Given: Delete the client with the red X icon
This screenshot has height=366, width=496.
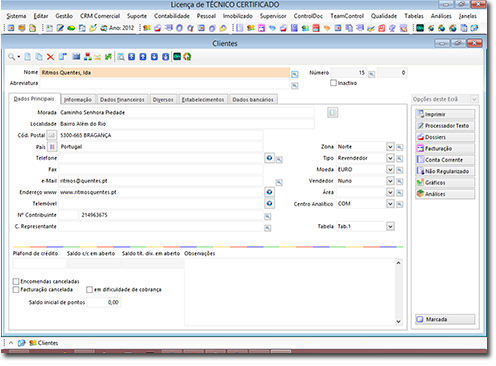Looking at the screenshot, I should (x=50, y=57).
